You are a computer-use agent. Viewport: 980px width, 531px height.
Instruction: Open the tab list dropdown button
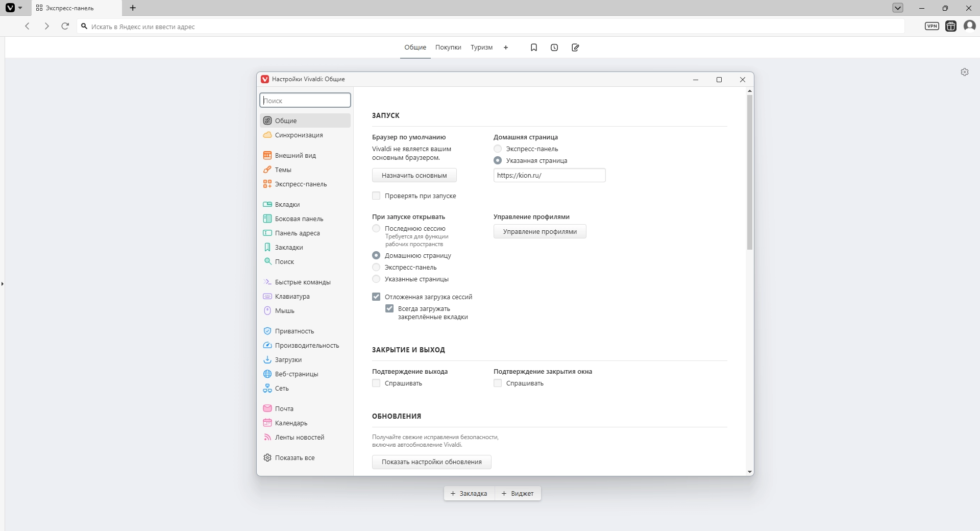(x=898, y=8)
